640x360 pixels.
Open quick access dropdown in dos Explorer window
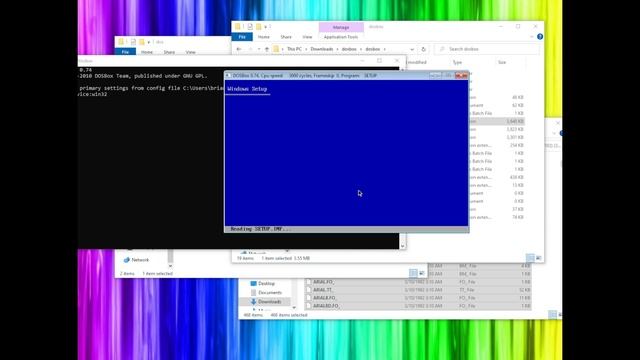click(149, 42)
